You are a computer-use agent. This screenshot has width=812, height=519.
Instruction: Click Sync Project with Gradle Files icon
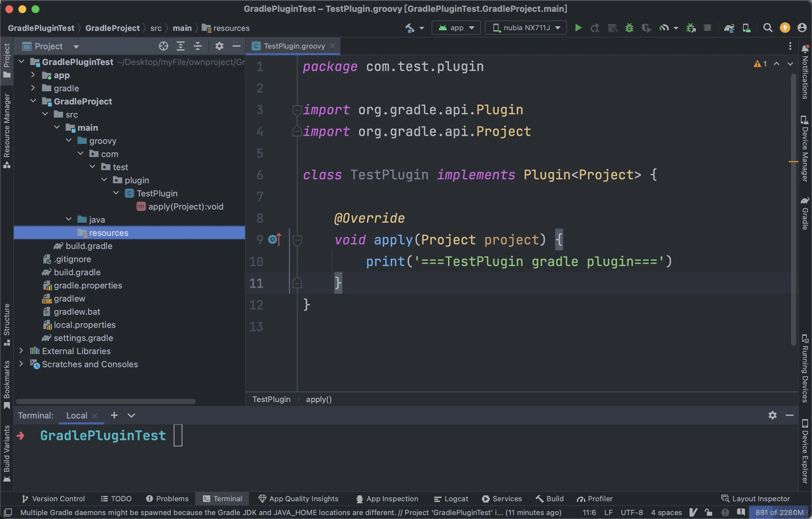(x=729, y=28)
